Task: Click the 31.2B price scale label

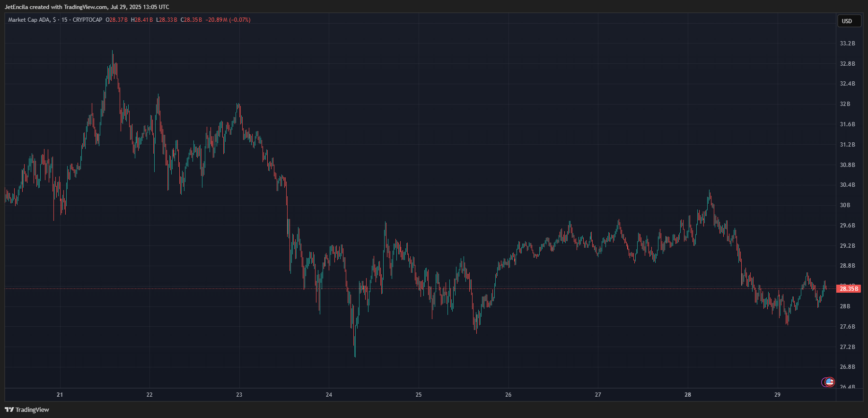Action: pos(847,145)
